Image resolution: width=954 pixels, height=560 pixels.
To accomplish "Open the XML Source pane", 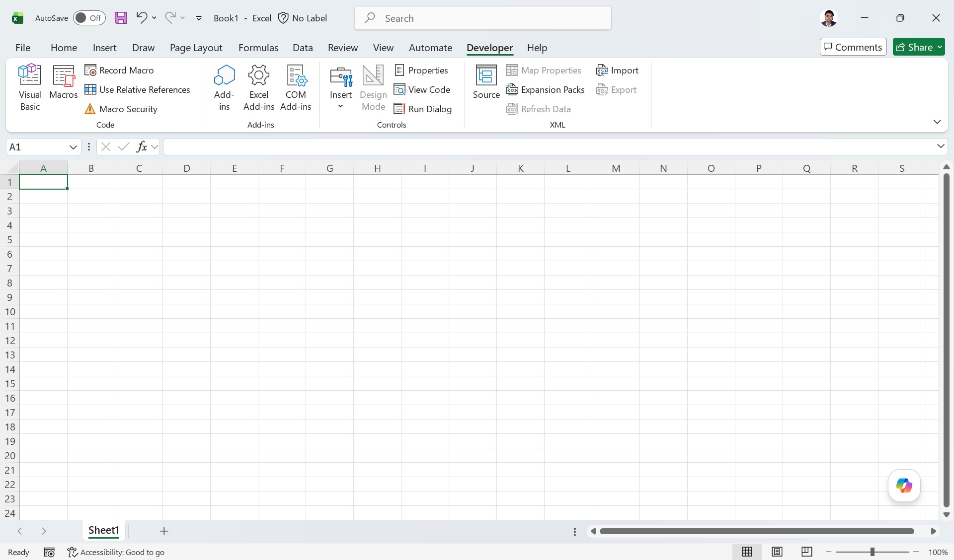I will (x=486, y=82).
